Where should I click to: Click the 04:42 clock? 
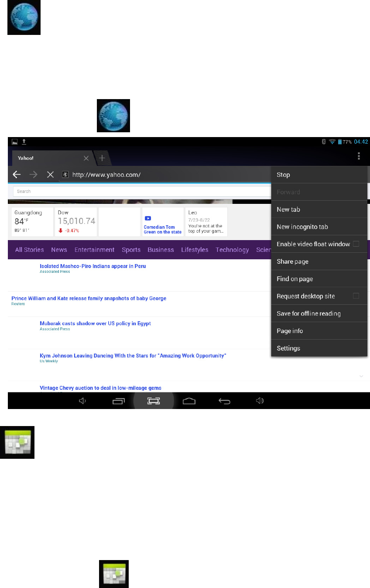tap(361, 142)
